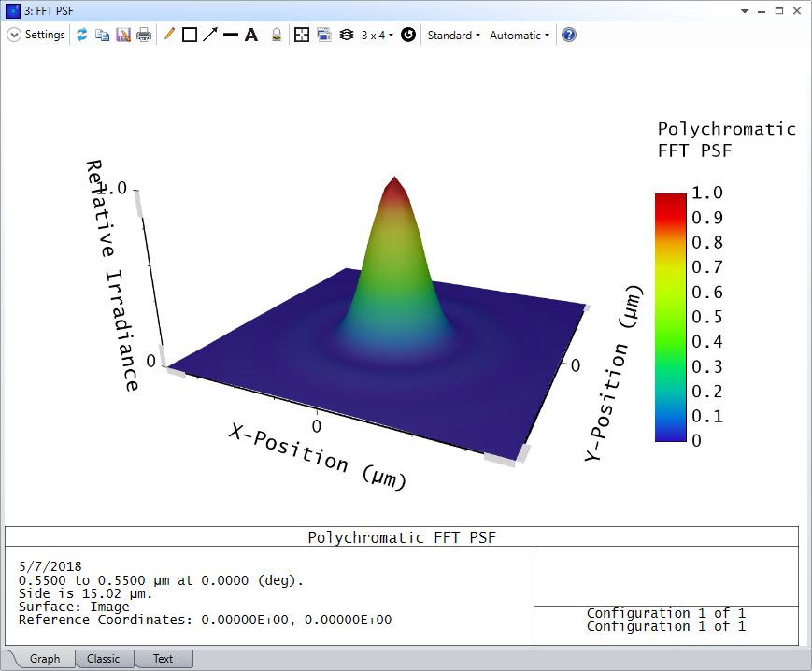Click the zoom to fit window icon

[x=302, y=35]
